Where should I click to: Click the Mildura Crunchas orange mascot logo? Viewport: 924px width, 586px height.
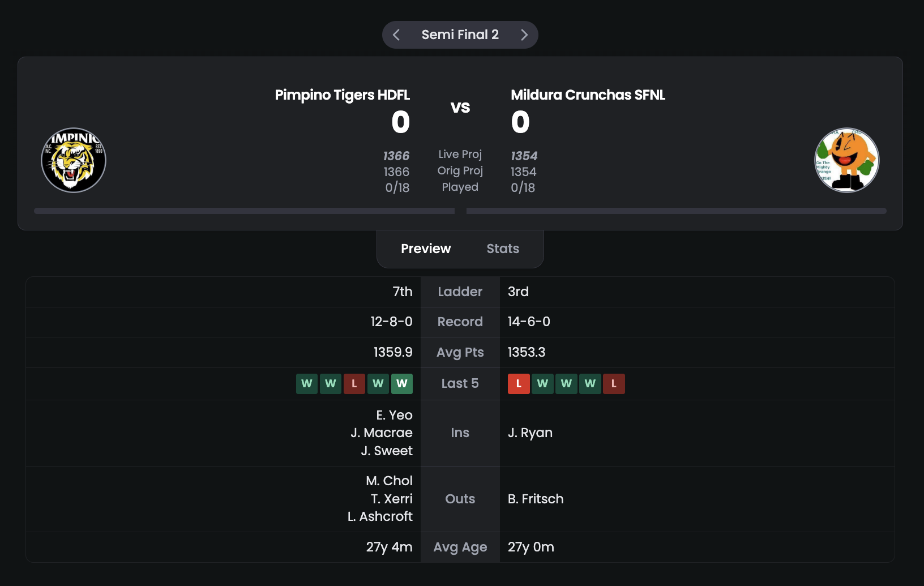coord(847,160)
